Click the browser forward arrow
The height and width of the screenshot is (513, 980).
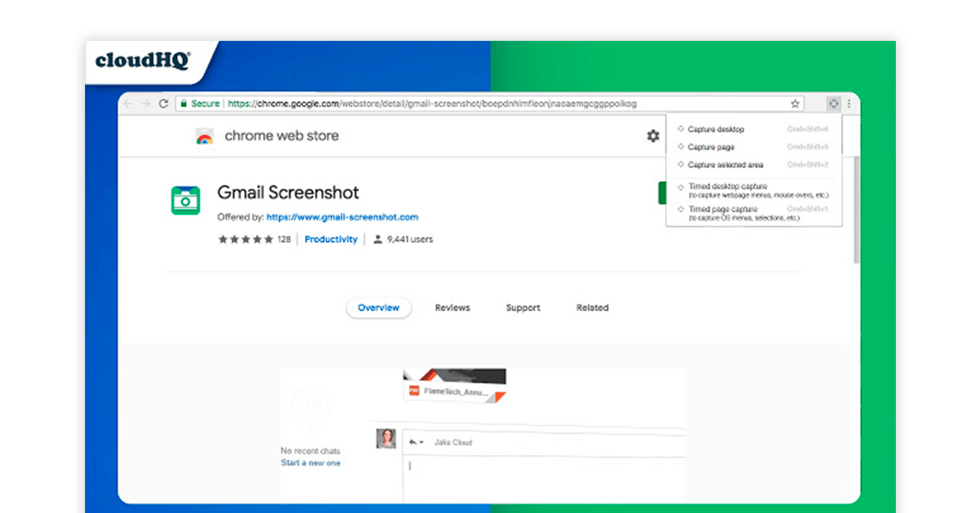pos(146,104)
